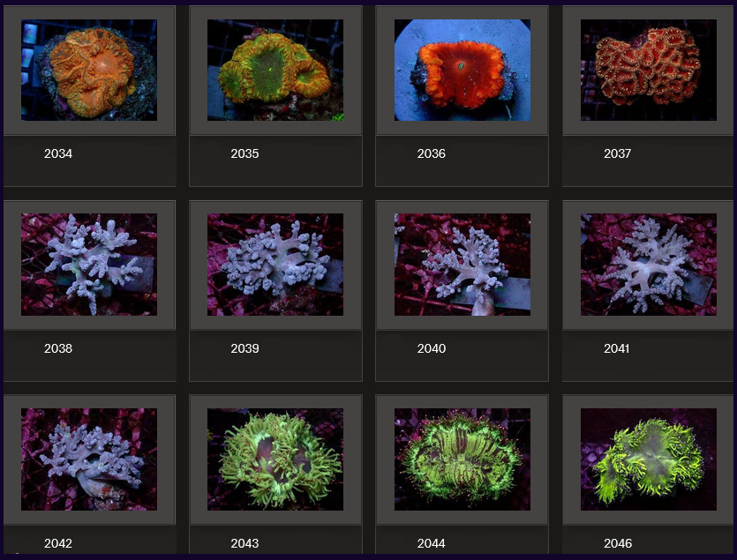This screenshot has width=737, height=560.
Task: Click the label text 2039
Action: click(244, 348)
